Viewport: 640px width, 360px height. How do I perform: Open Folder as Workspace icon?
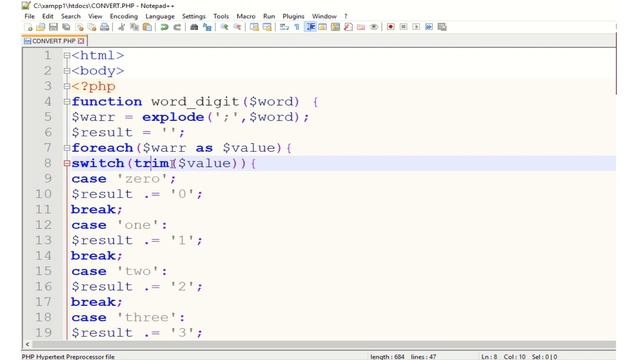tap(360, 27)
